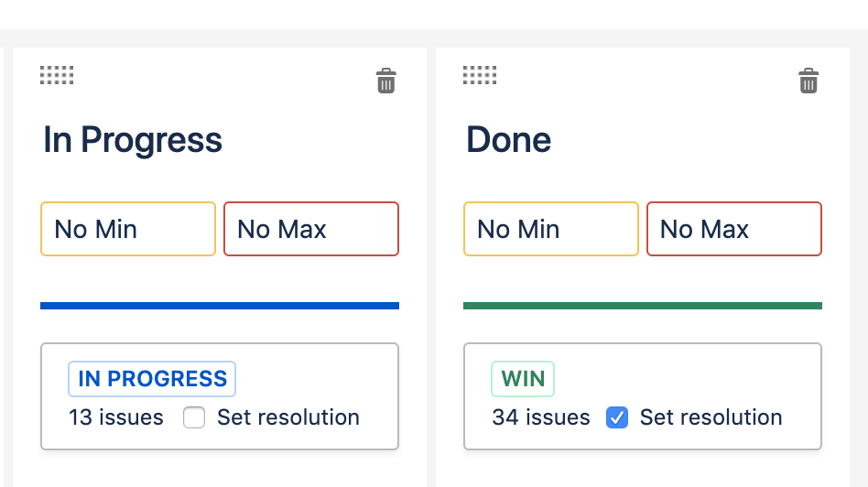Select the IN PROGRESS status lozenge
This screenshot has width=868, height=487.
point(152,379)
